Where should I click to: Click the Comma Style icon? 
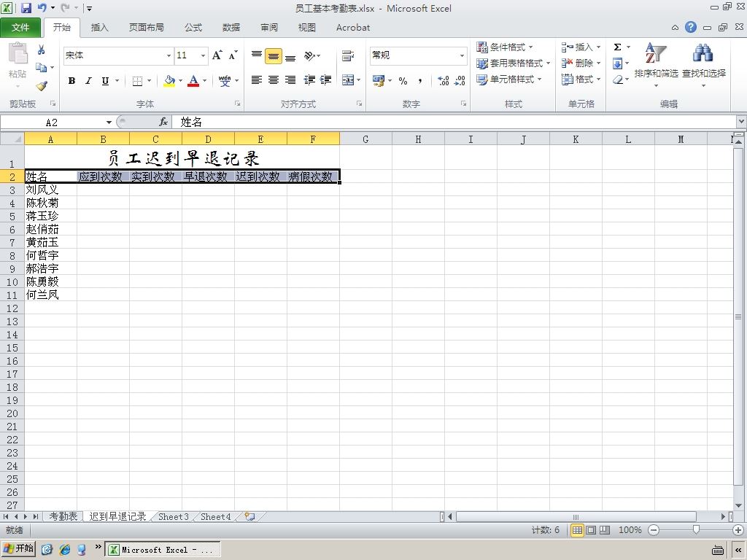419,80
